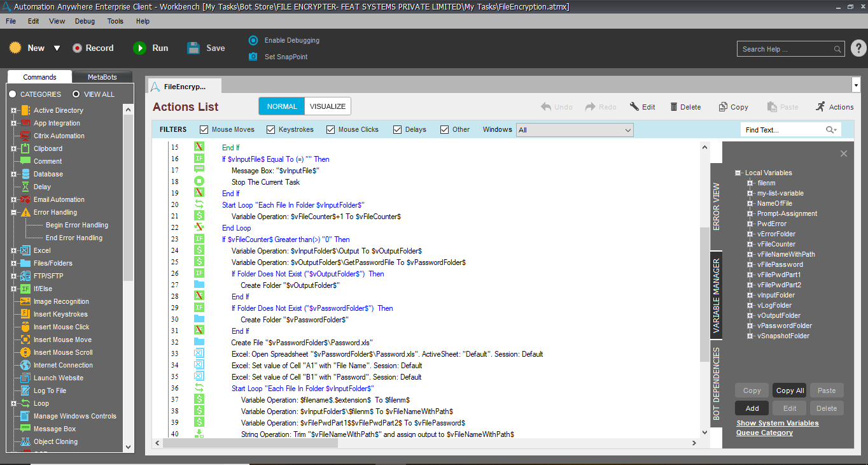
Task: Open the help question mark icon
Action: (858, 48)
